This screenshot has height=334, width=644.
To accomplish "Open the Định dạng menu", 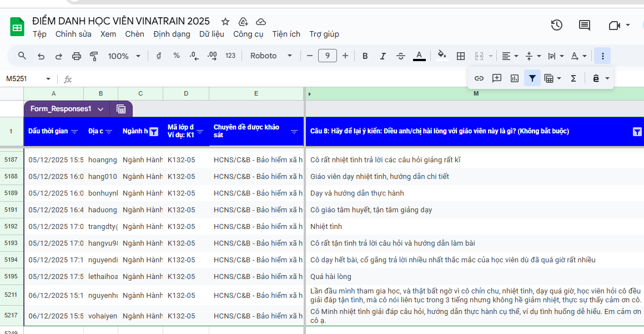I will tap(172, 34).
